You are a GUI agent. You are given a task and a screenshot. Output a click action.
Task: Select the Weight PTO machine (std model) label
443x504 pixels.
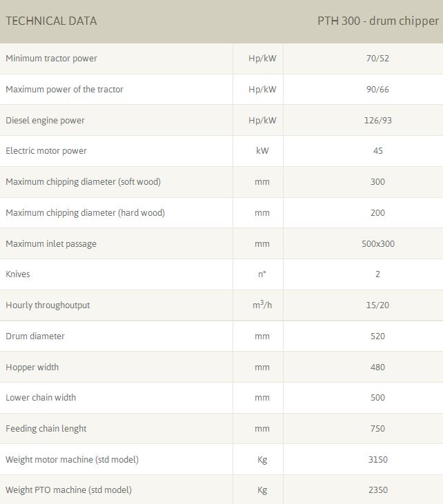[68, 490]
